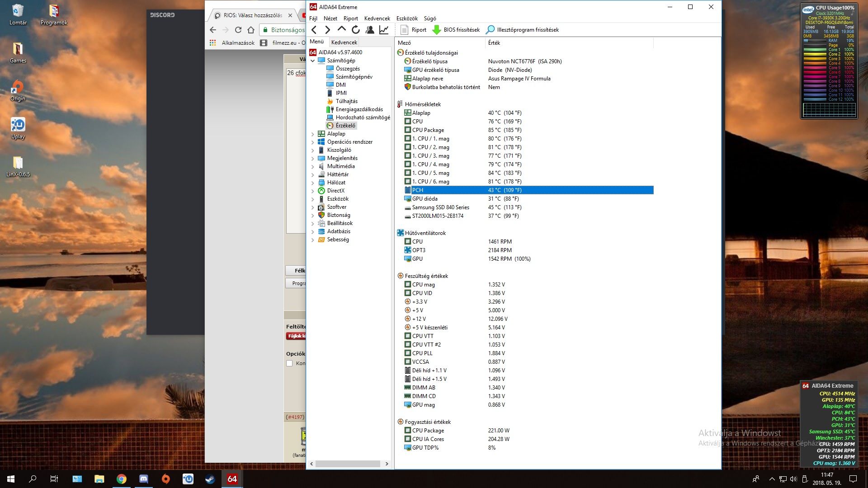
Task: Click Illesztőprogram frissítések toolbar button
Action: point(522,30)
